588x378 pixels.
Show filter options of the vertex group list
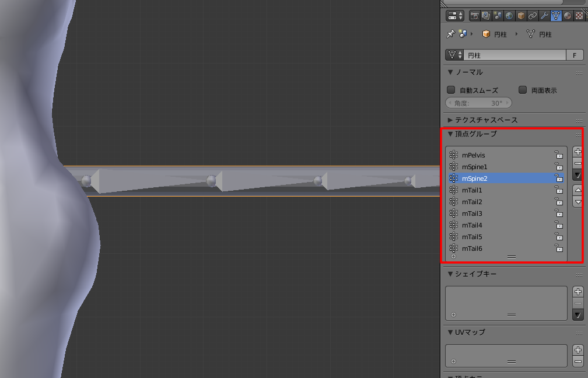453,257
